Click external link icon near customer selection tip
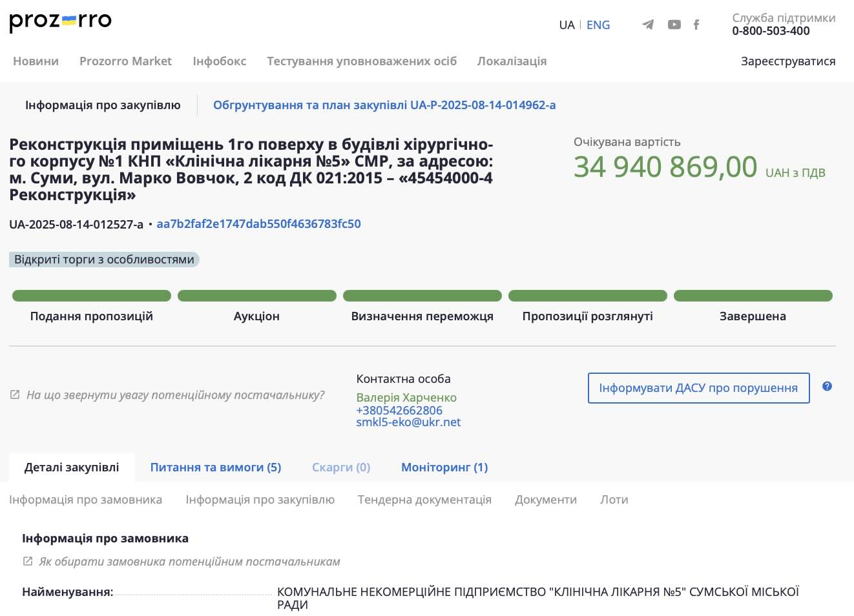This screenshot has width=854, height=616. point(28,561)
